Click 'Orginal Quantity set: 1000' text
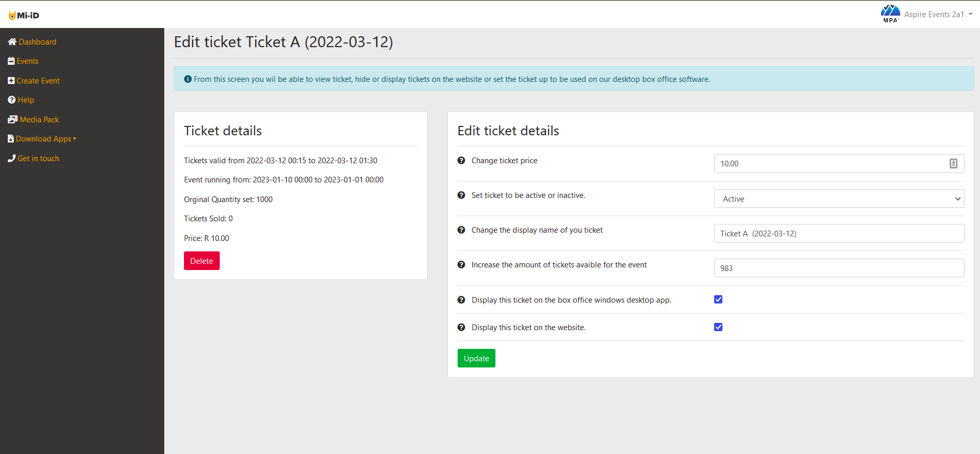This screenshot has width=980, height=454. [228, 200]
